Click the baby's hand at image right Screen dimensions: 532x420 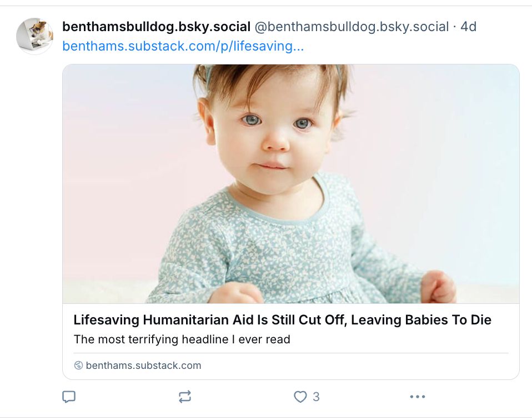coord(438,287)
